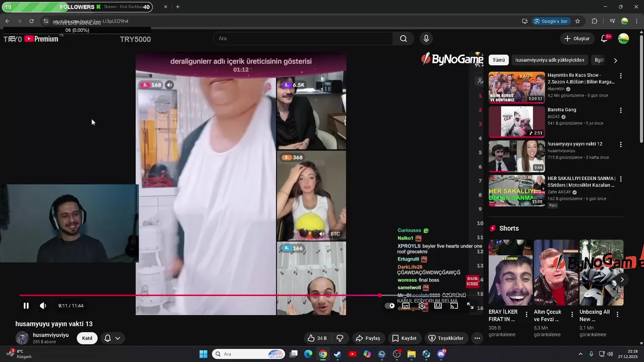The height and width of the screenshot is (362, 644).
Task: Open husamviyuviyu channel name link
Action: pos(51,335)
